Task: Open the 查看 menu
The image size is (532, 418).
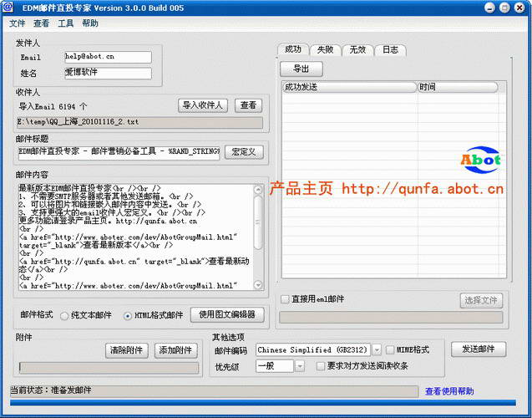Action: (42, 23)
